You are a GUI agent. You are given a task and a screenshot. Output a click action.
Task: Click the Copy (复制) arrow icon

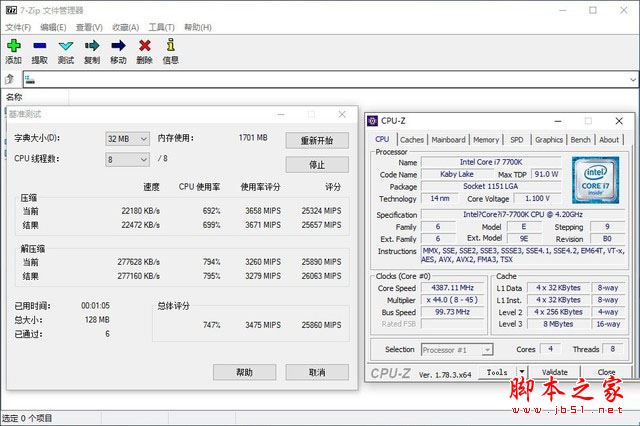pos(92,45)
